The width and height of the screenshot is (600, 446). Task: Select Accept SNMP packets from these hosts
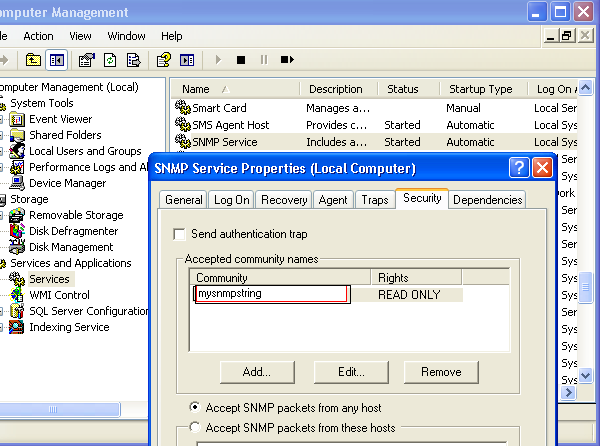point(195,427)
